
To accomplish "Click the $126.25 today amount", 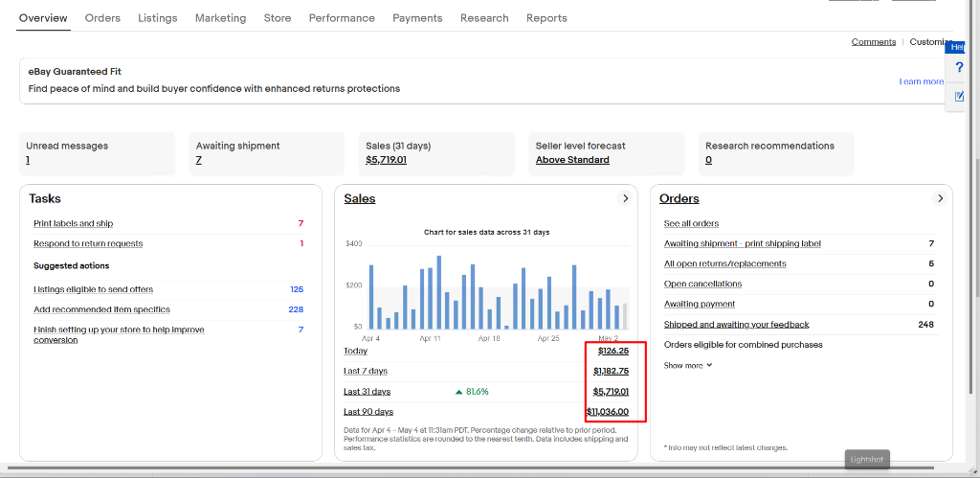I will point(613,351).
